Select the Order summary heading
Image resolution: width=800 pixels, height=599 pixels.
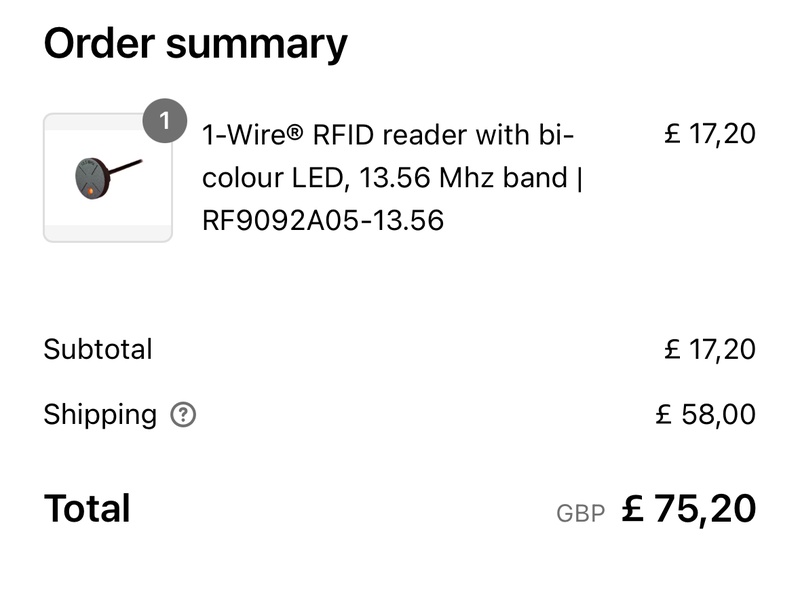click(195, 44)
